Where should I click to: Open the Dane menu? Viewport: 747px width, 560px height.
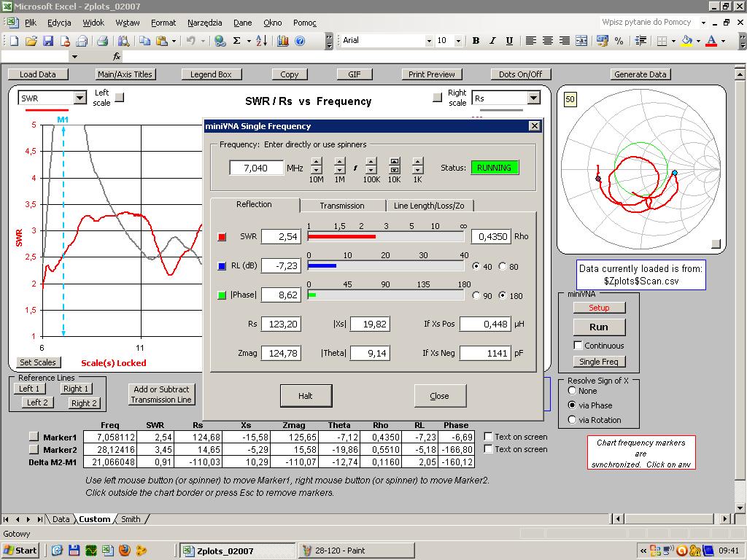(x=242, y=23)
